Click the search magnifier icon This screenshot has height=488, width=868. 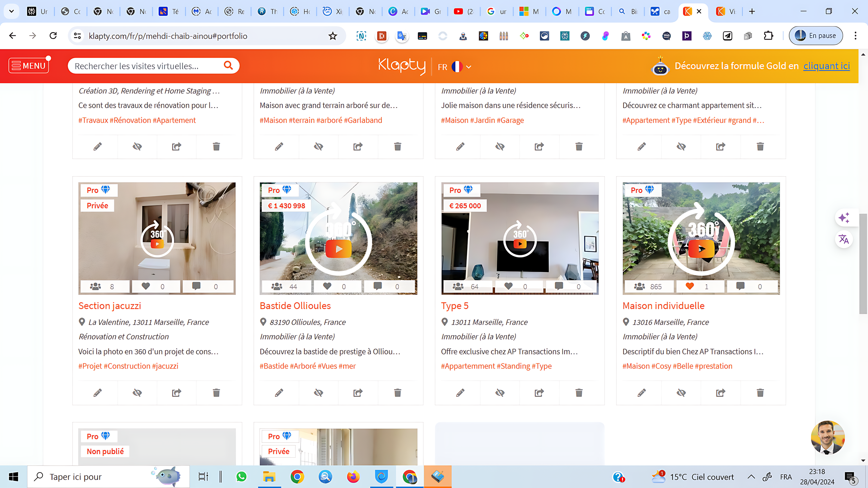[x=228, y=65]
